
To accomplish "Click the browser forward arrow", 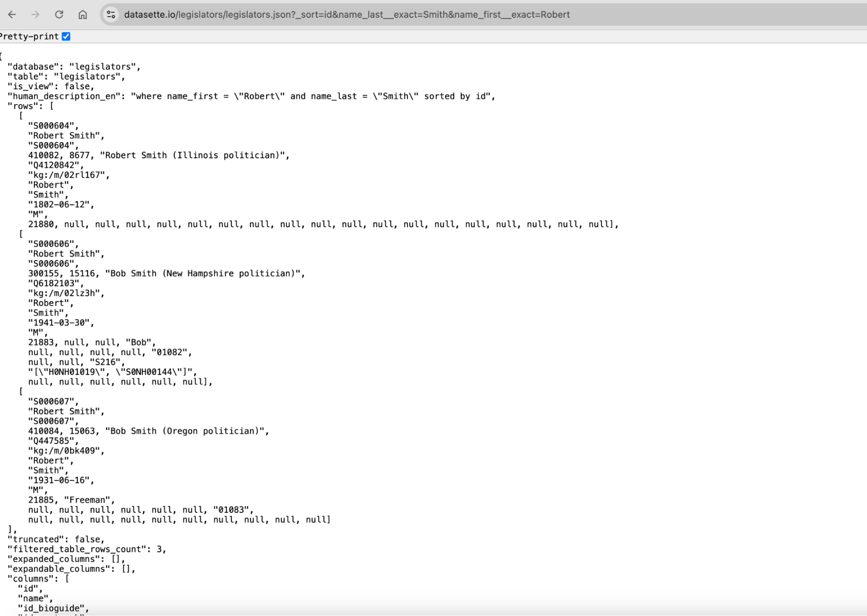I will point(36,15).
